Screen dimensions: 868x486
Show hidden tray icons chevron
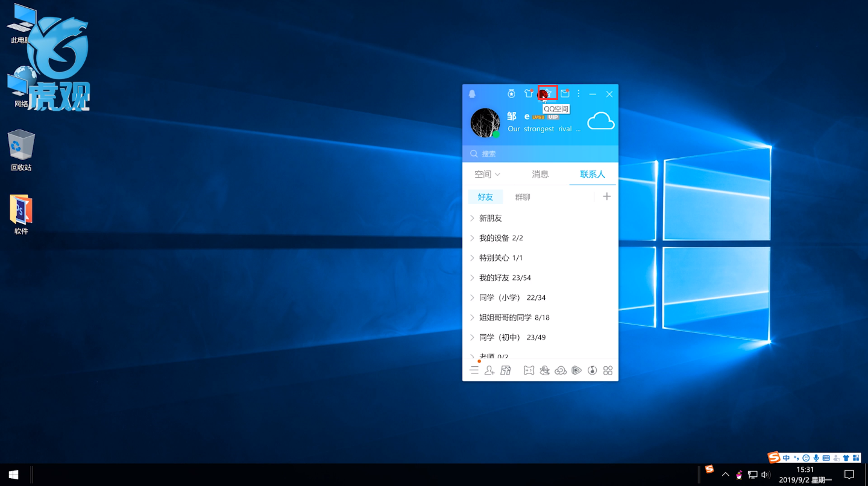pyautogui.click(x=725, y=475)
